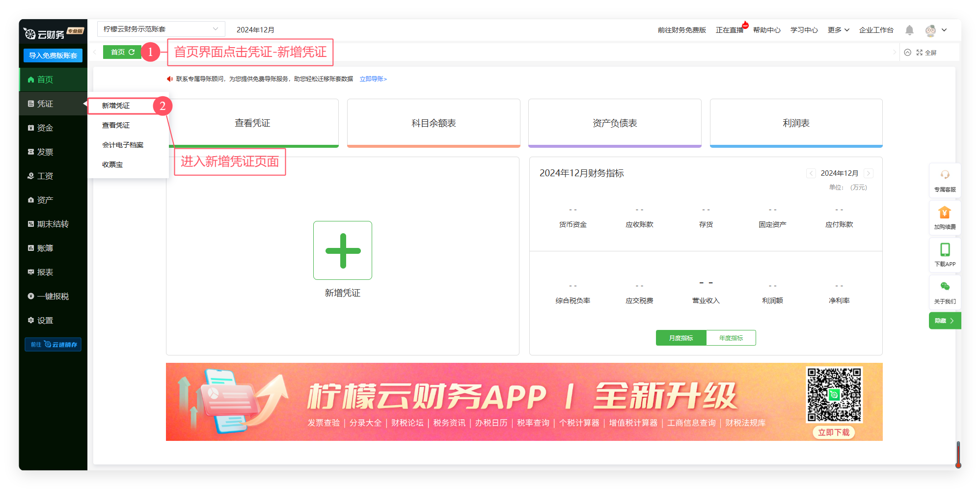Click the Download APP phone icon
Screen dimensions: 980x489
click(x=945, y=250)
